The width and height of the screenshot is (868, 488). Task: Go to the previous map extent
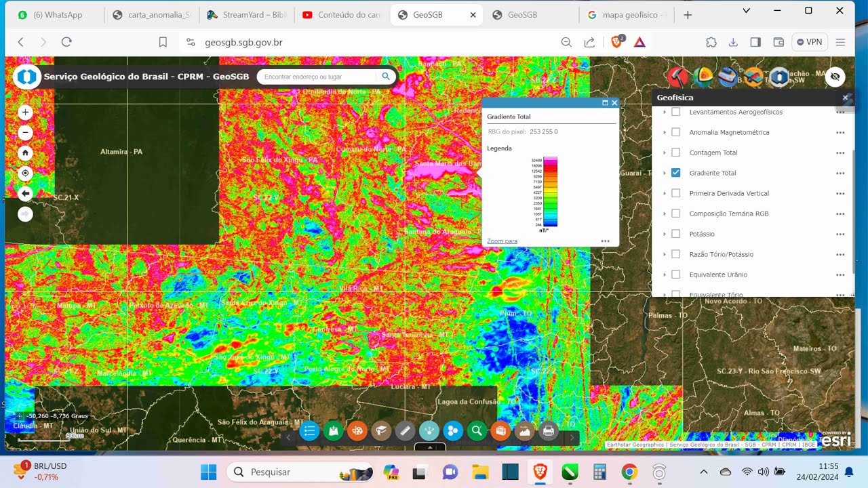[x=25, y=194]
